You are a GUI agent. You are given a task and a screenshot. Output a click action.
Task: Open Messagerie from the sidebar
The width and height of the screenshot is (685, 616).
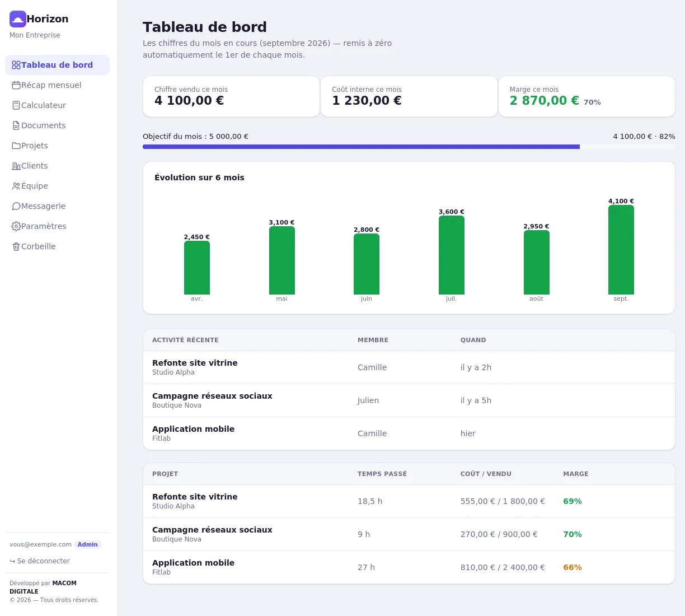[57, 206]
